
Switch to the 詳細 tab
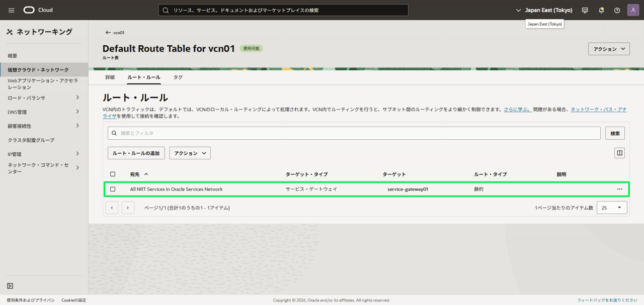110,77
